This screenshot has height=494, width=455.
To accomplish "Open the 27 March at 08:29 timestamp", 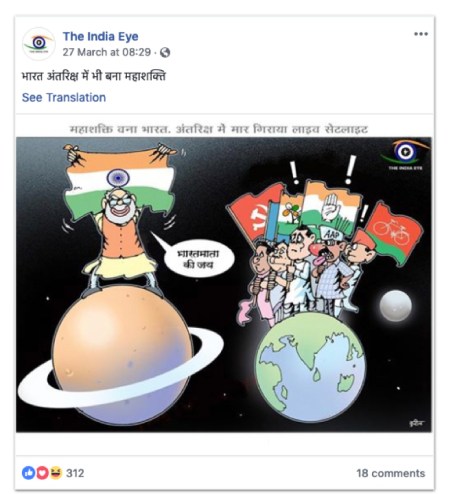I will (107, 52).
